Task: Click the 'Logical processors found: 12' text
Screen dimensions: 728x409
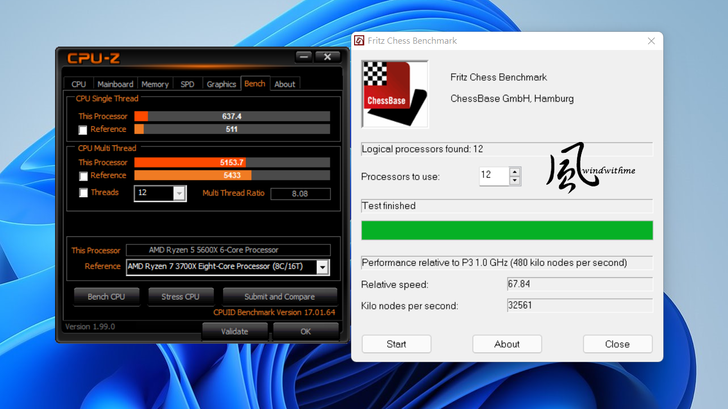Action: click(x=422, y=149)
